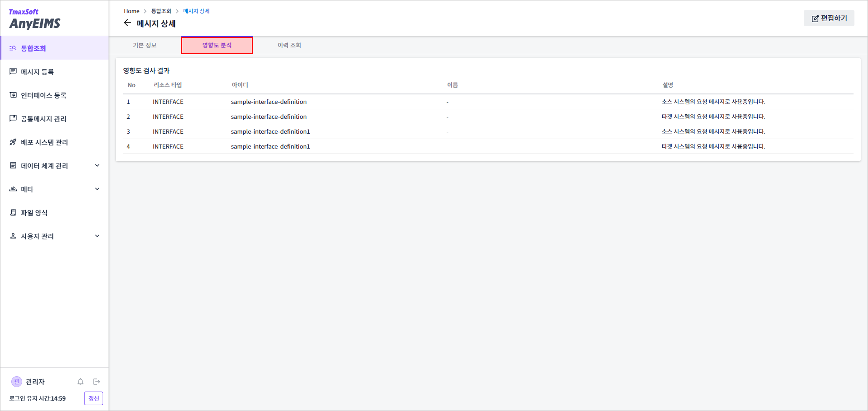Click the 리소스 타입 column header

pos(168,85)
